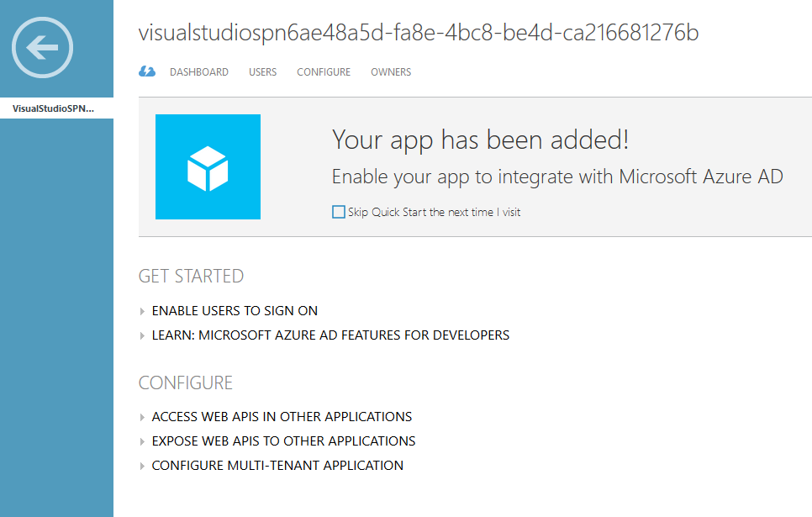The width and height of the screenshot is (812, 517).
Task: Select the Owners tab
Action: point(391,72)
